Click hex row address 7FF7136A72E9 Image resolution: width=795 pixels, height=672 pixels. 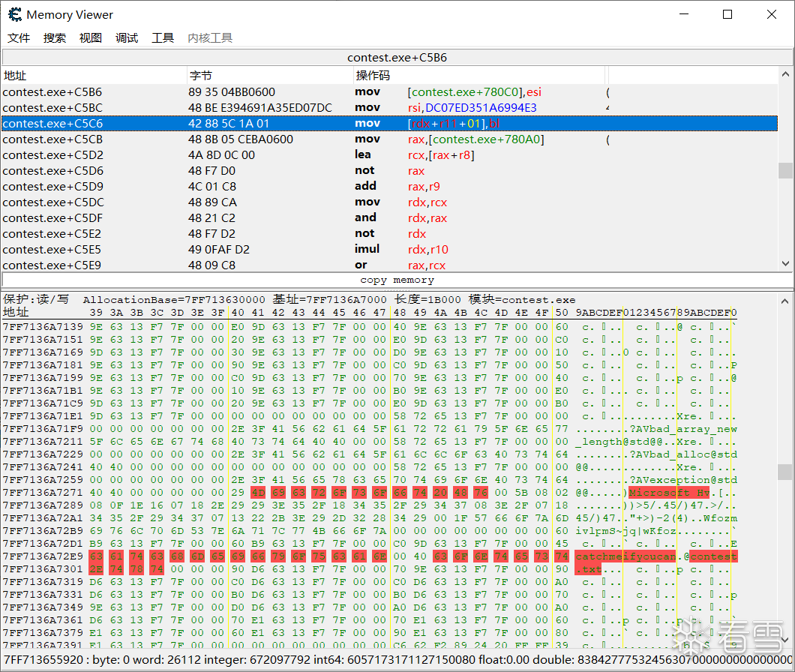tap(43, 556)
